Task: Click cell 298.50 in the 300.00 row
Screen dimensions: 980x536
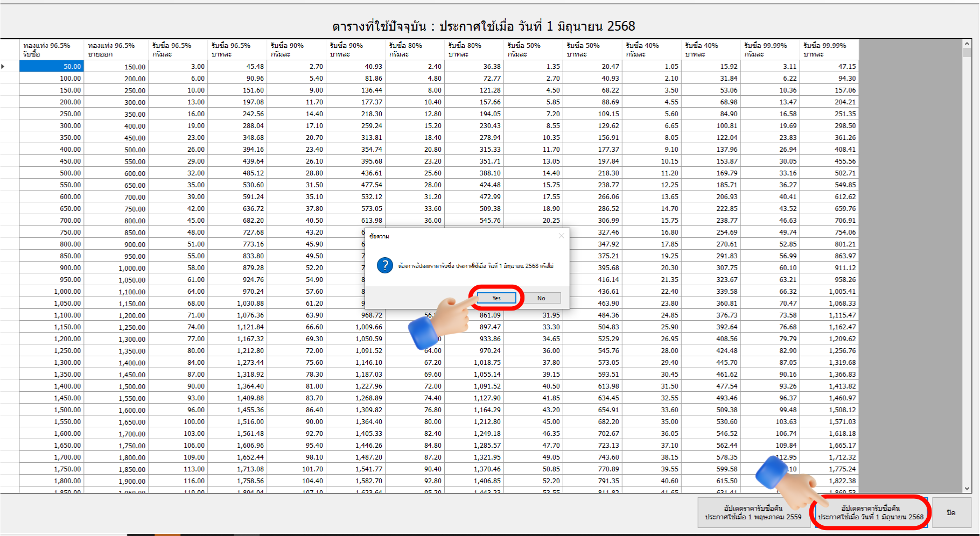Action: pyautogui.click(x=830, y=125)
